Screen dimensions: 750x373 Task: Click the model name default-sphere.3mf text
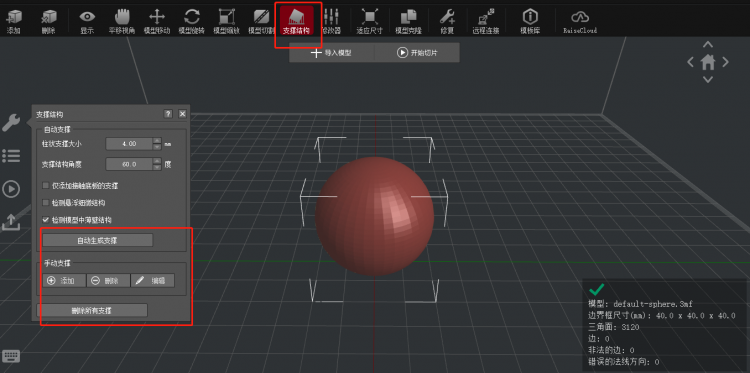tap(653, 304)
